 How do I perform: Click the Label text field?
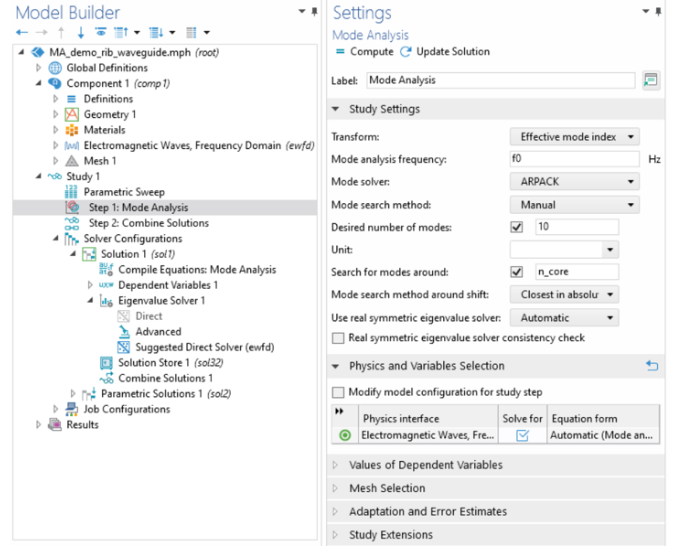[x=501, y=80]
